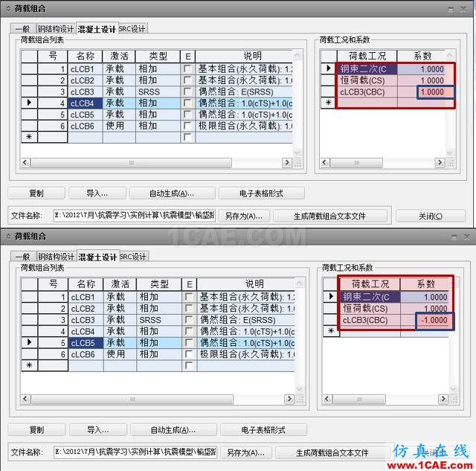Viewport: 476px width, 471px height.
Task: Click 自动生成(A)... in bottom window
Action: coord(173,429)
